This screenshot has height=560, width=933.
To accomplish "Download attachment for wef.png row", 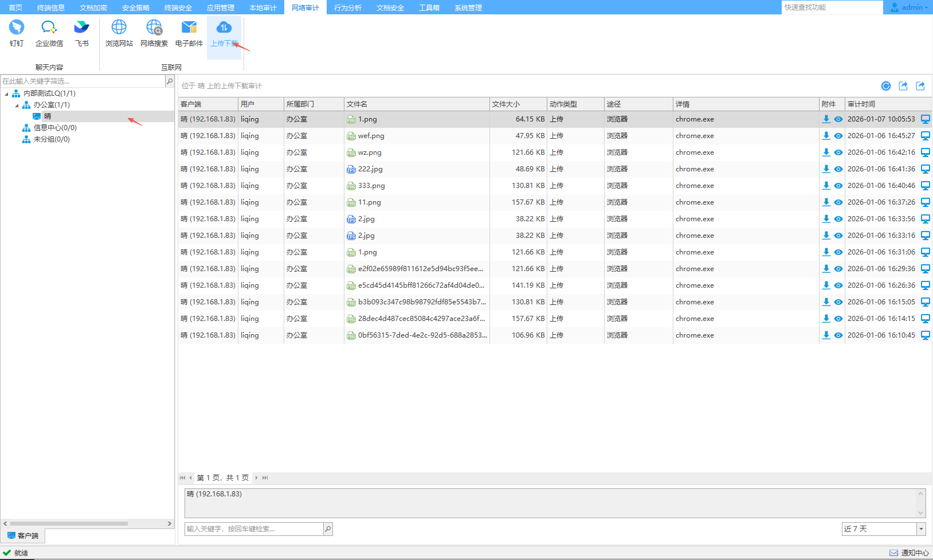I will 826,136.
